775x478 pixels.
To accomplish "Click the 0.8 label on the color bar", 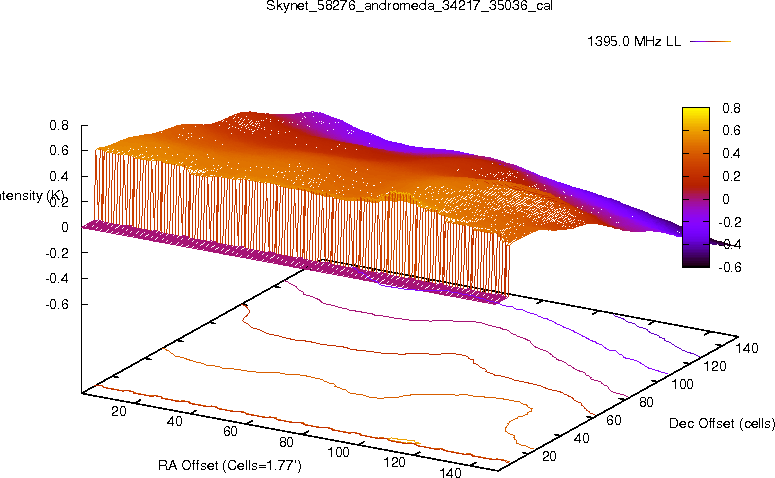I will tap(731, 108).
